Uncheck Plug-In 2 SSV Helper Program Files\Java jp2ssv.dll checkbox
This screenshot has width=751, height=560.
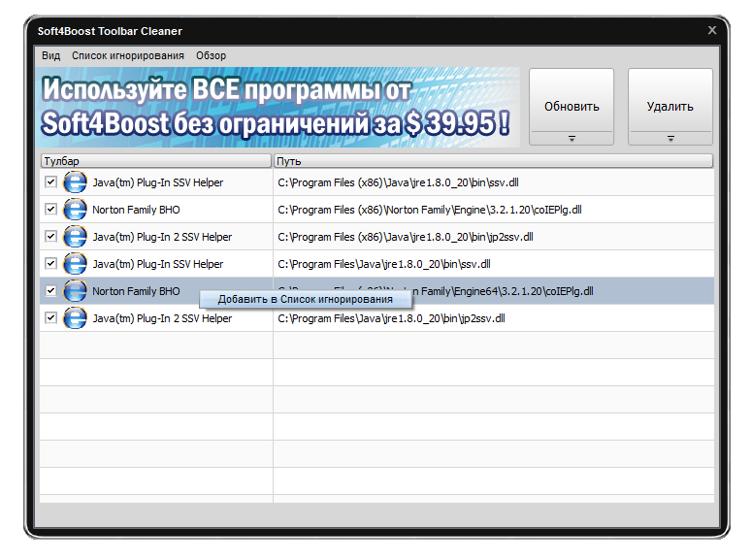pyautogui.click(x=50, y=317)
